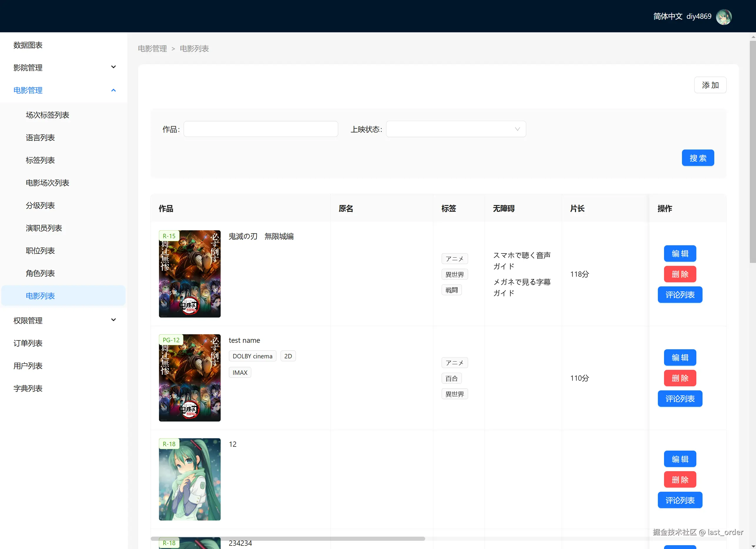The image size is (756, 549).
Task: Click the 作品 search input field
Action: tap(261, 129)
